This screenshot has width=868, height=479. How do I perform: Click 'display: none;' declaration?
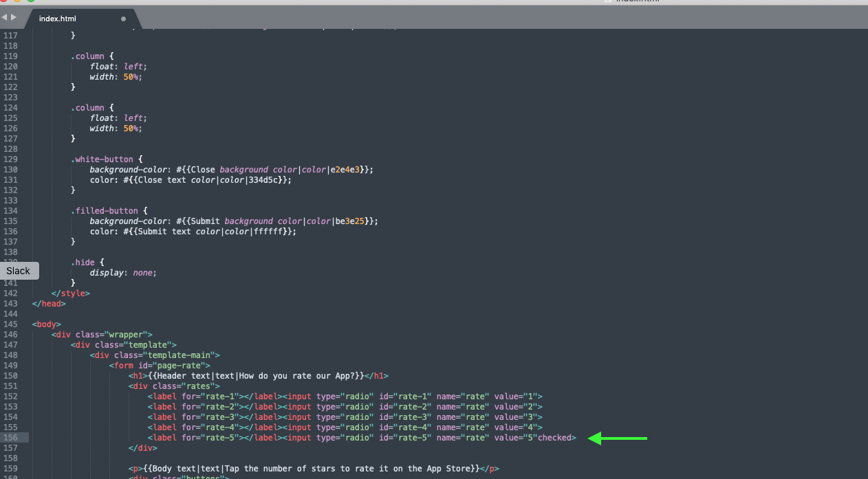(123, 273)
